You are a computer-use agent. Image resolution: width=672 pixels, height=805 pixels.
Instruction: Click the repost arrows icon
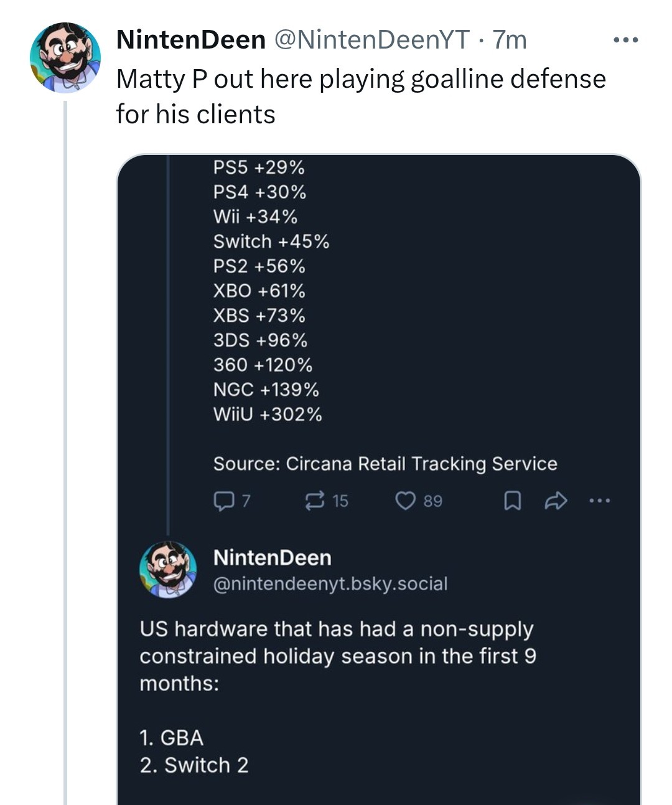coord(315,501)
